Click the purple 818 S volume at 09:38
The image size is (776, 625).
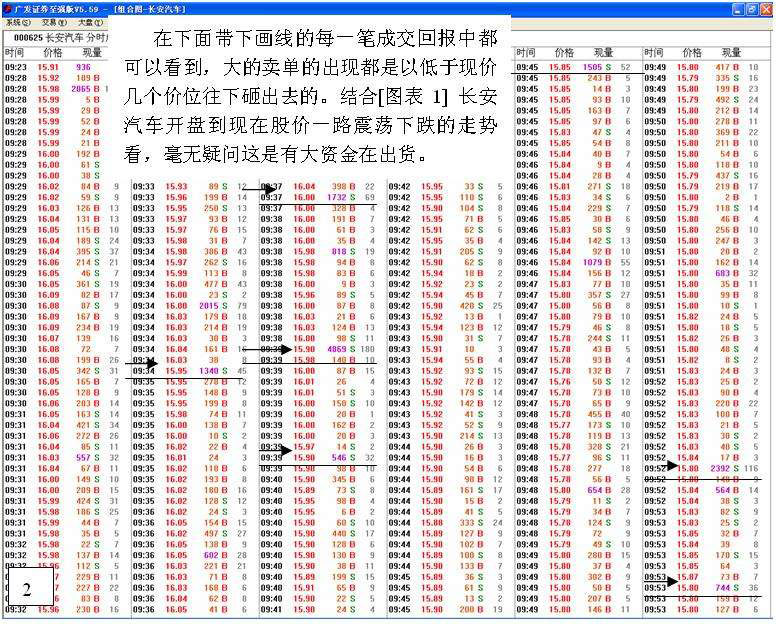(342, 251)
